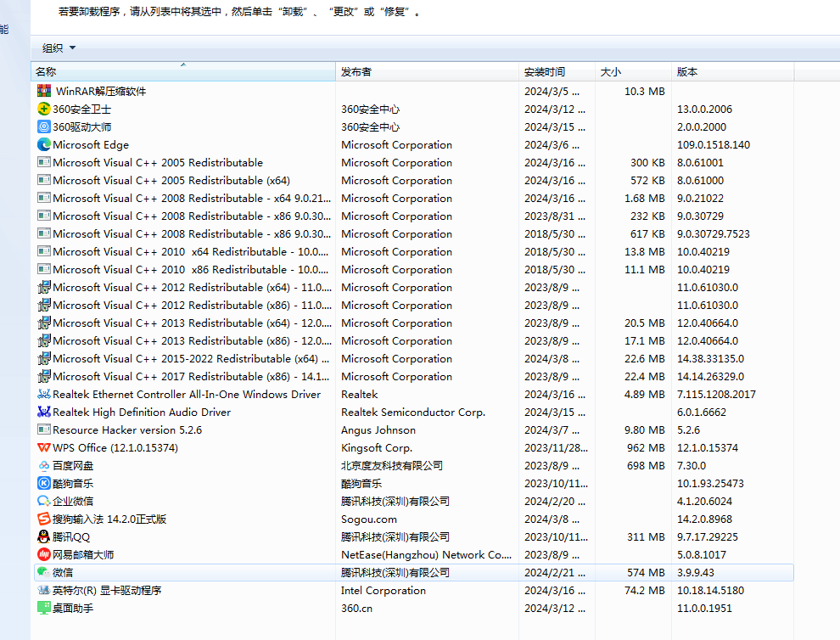
Task: Click the 微信 icon
Action: point(44,572)
